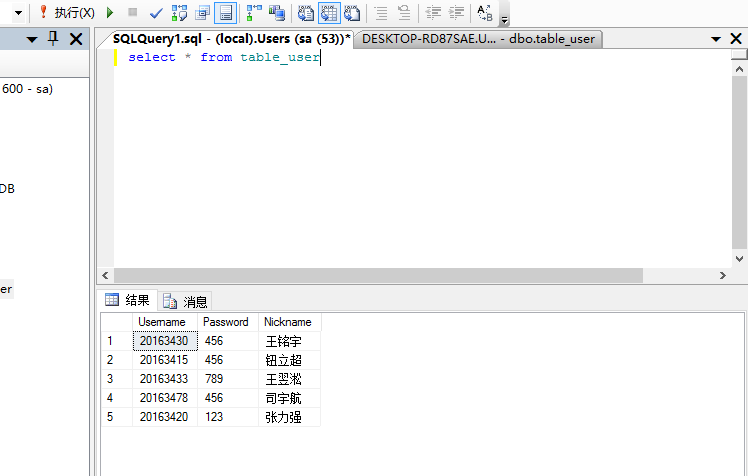This screenshot has height=476, width=748.
Task: Select the nickname cell 王翌淞
Action: tap(290, 379)
